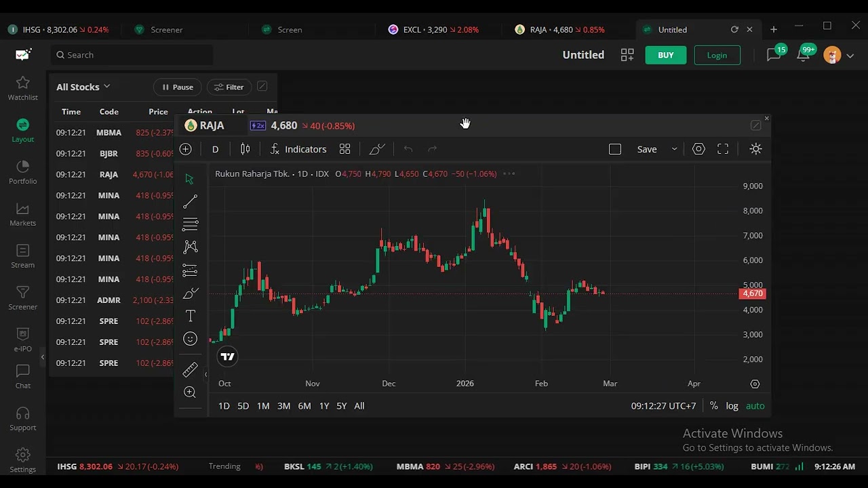Open timezone 09:12:27 UTC+7 selector
Image resolution: width=868 pixels, height=488 pixels.
663,406
